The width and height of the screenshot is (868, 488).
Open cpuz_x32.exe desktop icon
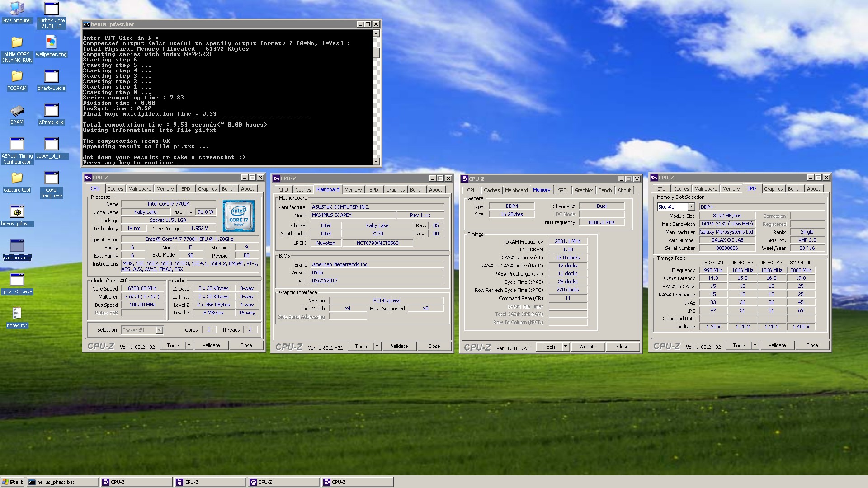(17, 284)
